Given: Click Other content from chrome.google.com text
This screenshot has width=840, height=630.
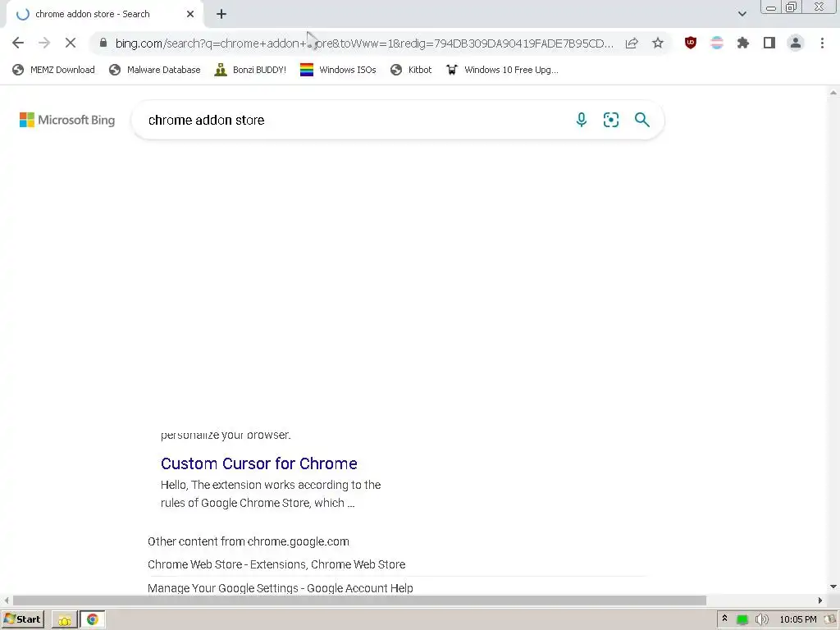Looking at the screenshot, I should 248,541.
